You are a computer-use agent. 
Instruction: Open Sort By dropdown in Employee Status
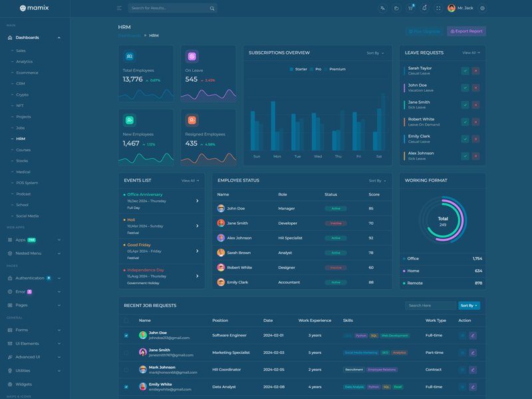[377, 181]
